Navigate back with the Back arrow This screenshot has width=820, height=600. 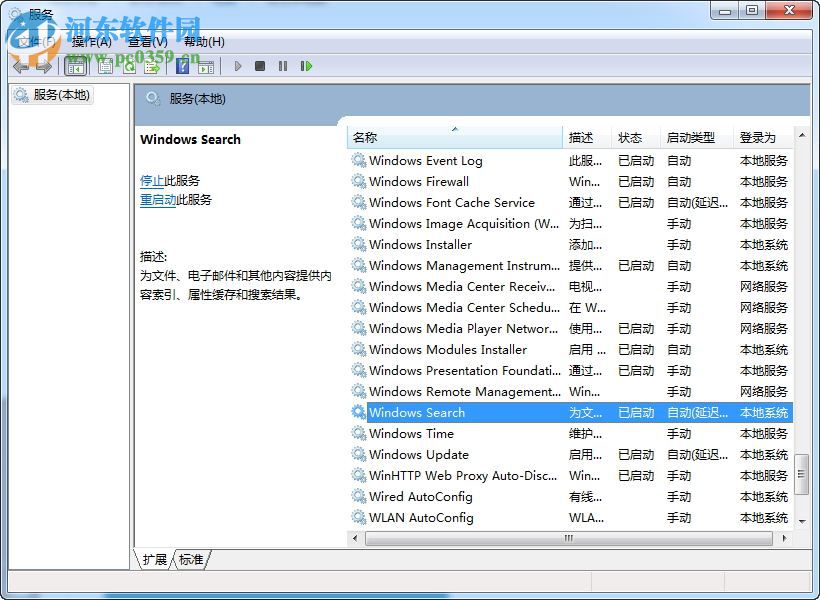coord(22,66)
